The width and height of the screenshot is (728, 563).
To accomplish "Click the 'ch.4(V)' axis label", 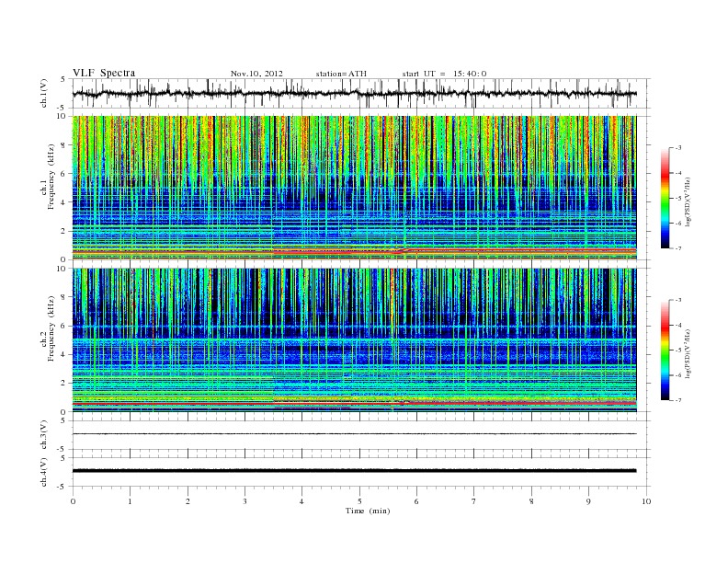I will pos(44,472).
